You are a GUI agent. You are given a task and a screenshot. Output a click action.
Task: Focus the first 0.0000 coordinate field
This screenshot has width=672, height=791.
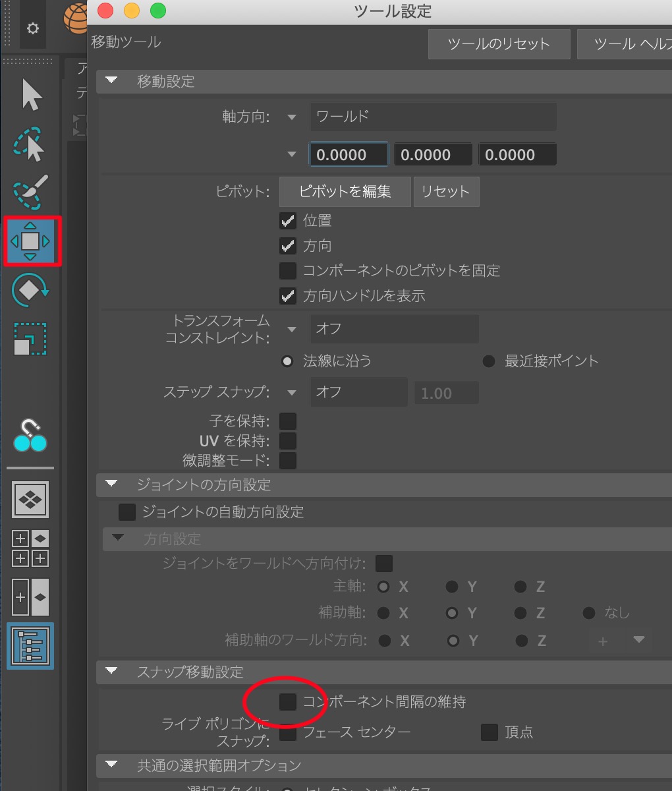(349, 155)
